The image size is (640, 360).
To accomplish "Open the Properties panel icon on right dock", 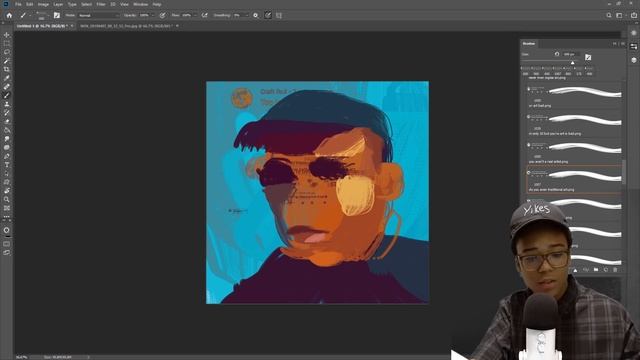I will (633, 47).
